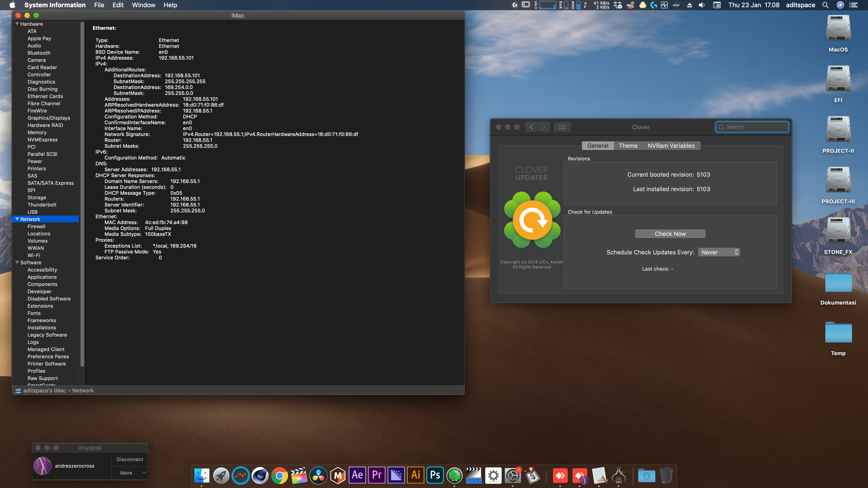Select Firewall under Network
This screenshot has width=868, height=488.
coord(36,226)
